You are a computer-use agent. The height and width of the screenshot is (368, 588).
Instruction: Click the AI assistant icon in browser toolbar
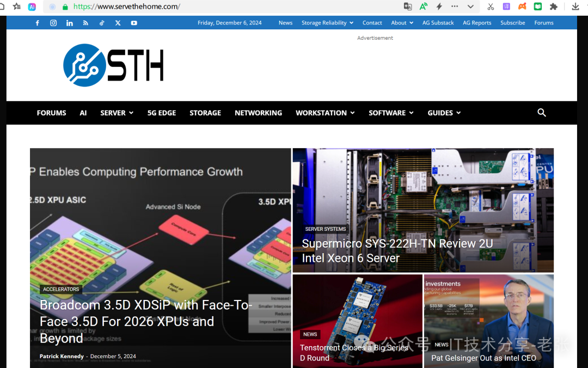click(x=32, y=7)
